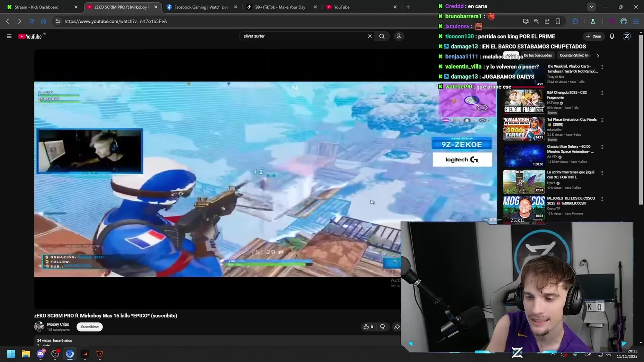
Task: Focus the address bar URL
Action: click(116, 21)
